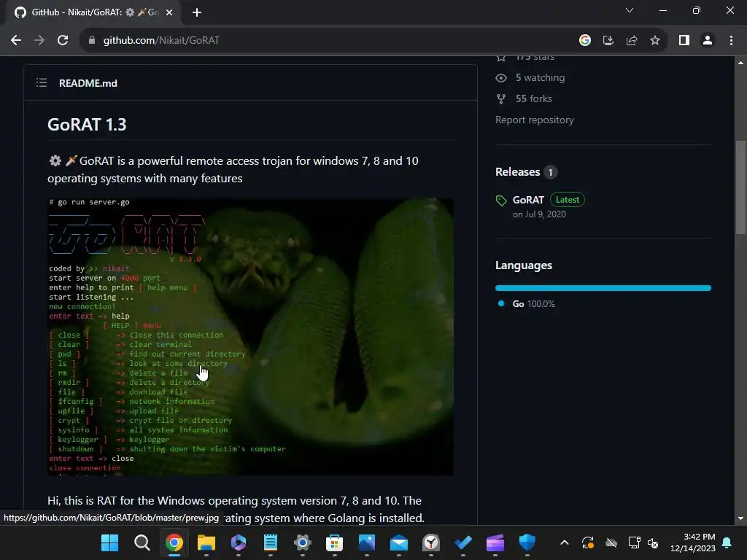
Task: Open Settings gear in taskbar
Action: tap(303, 542)
